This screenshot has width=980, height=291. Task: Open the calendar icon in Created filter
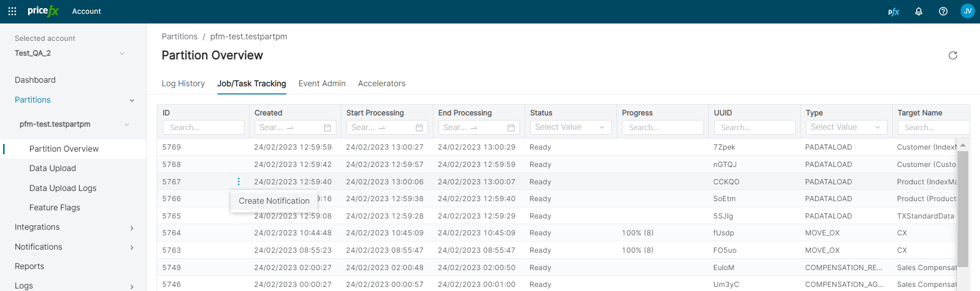[327, 128]
